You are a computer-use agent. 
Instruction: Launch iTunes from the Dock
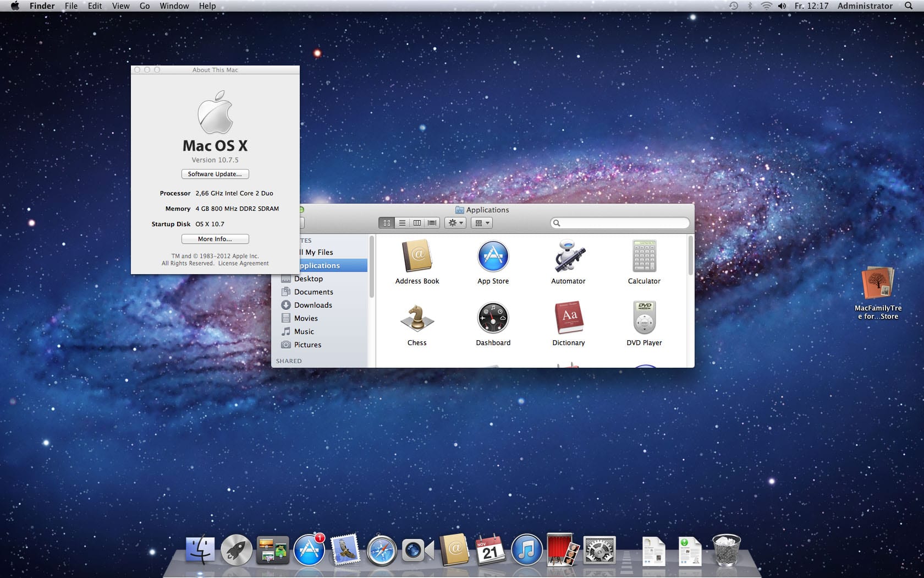coord(526,550)
